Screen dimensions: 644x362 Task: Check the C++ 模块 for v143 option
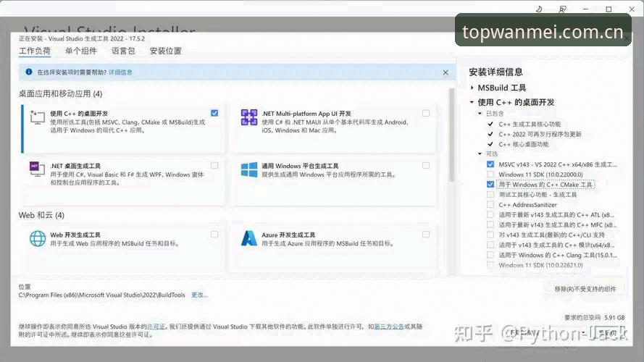490,245
